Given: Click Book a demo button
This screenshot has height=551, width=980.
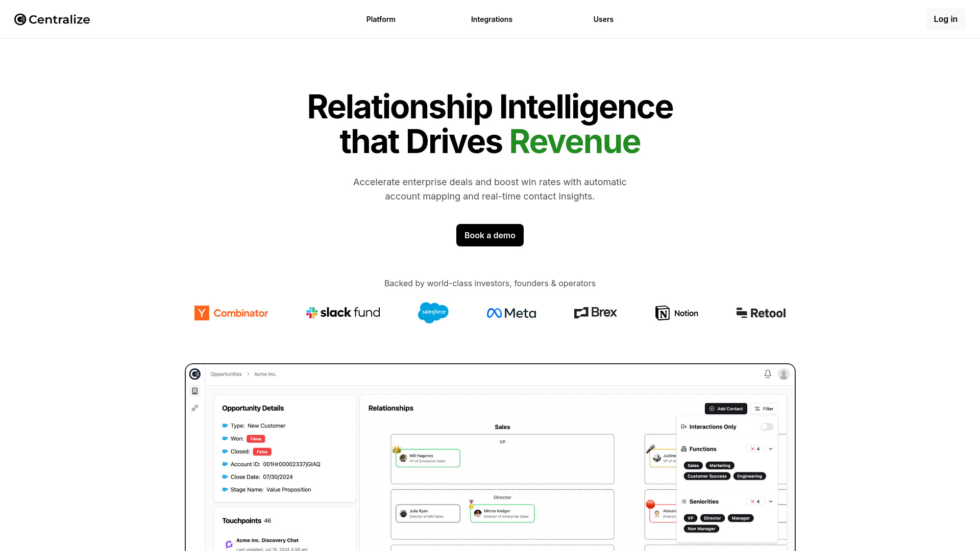Looking at the screenshot, I should [x=490, y=235].
